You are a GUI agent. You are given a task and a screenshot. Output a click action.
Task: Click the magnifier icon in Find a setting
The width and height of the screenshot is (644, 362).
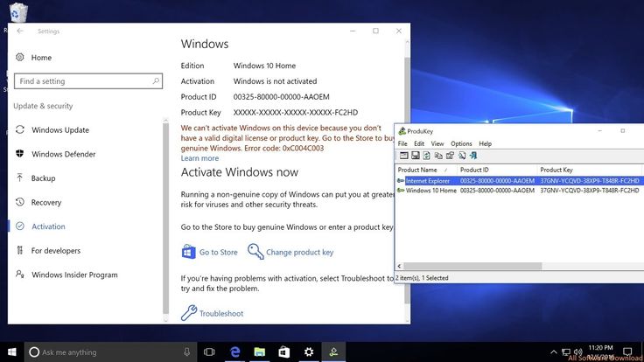coord(156,80)
